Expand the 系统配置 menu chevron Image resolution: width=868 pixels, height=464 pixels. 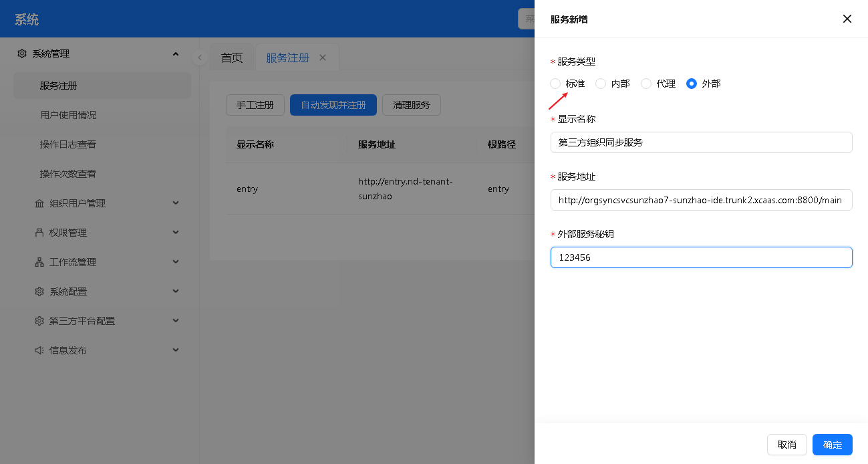(x=176, y=291)
